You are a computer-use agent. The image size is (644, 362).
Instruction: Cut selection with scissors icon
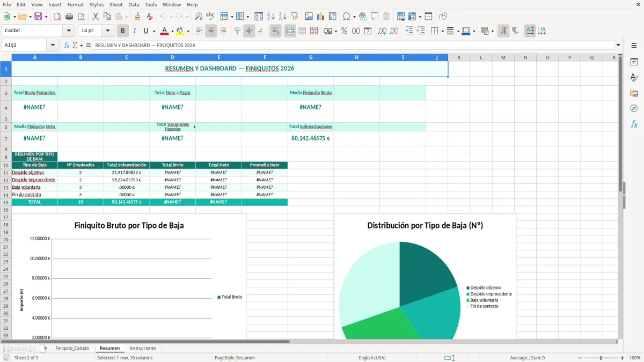(96, 17)
